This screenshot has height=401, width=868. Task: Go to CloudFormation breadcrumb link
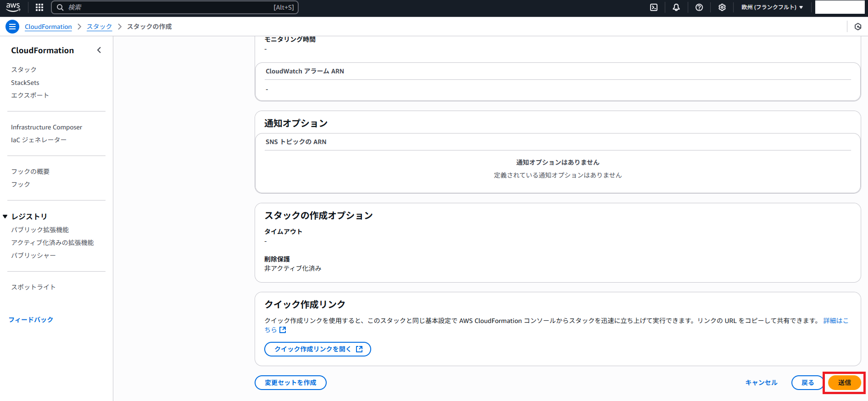click(48, 27)
